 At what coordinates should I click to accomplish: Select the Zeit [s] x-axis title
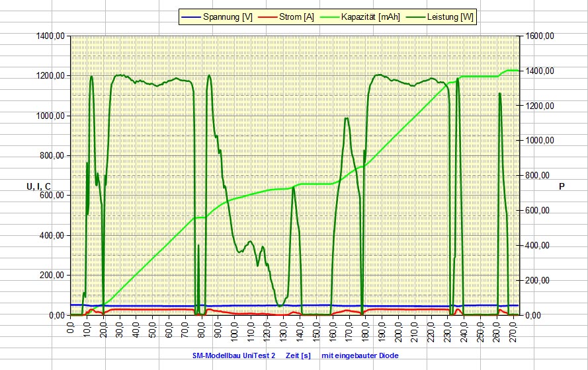click(298, 356)
